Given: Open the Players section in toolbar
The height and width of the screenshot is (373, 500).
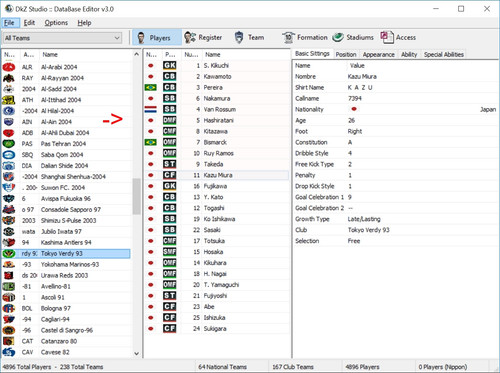Looking at the screenshot, I should tap(157, 37).
